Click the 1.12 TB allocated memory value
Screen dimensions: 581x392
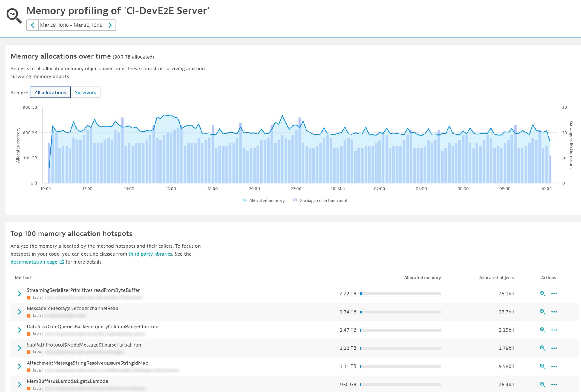click(348, 348)
